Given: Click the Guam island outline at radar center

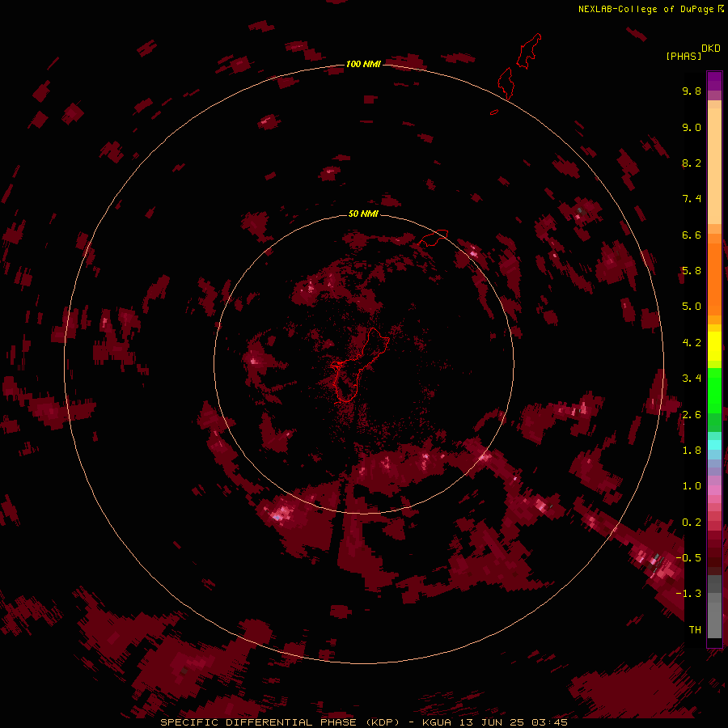Looking at the screenshot, I should (360, 365).
